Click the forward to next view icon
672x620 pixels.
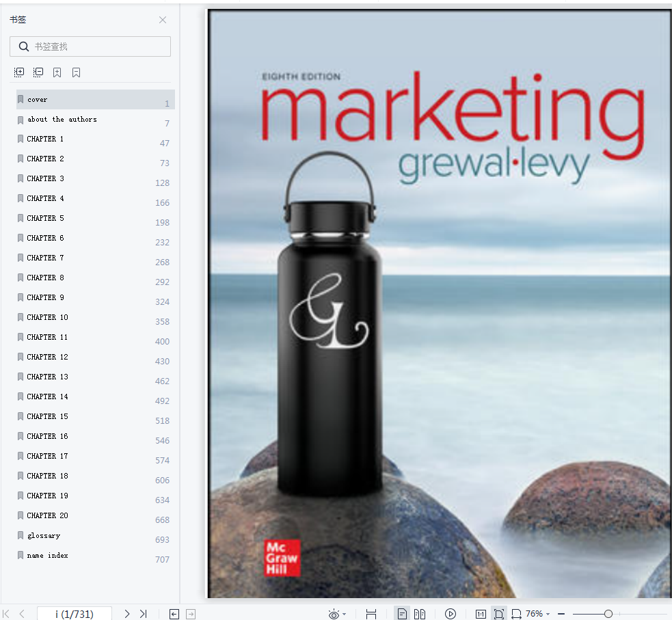click(191, 614)
